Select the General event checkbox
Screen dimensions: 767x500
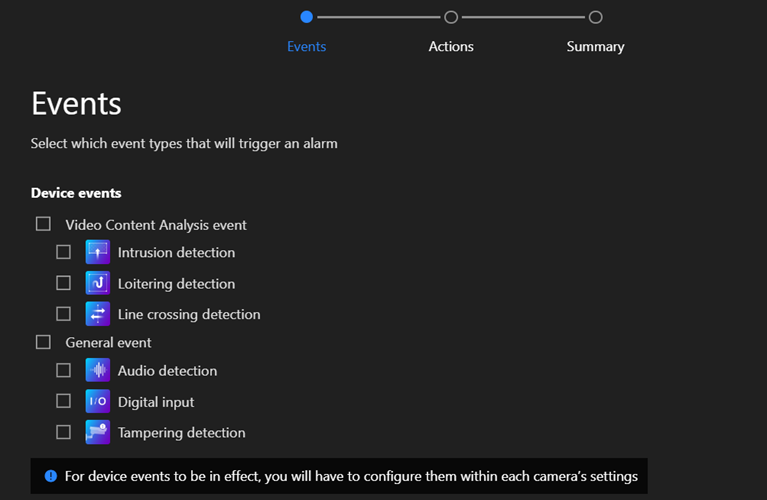click(x=43, y=342)
